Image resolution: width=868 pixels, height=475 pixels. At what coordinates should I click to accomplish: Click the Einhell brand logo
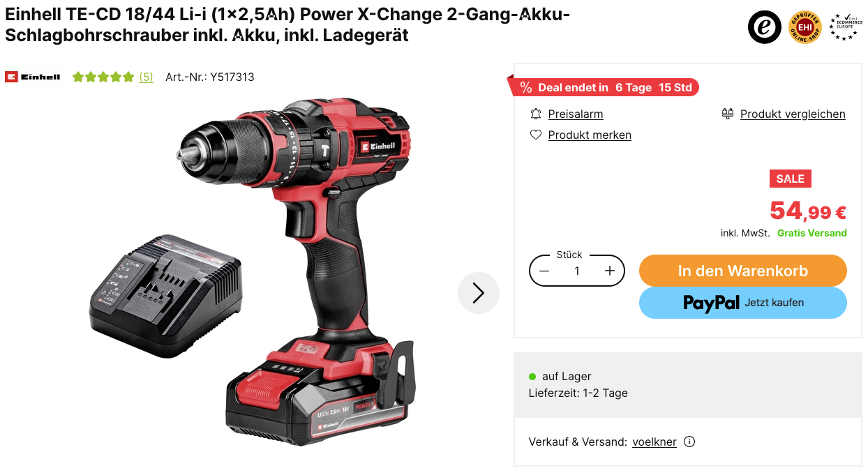click(33, 77)
